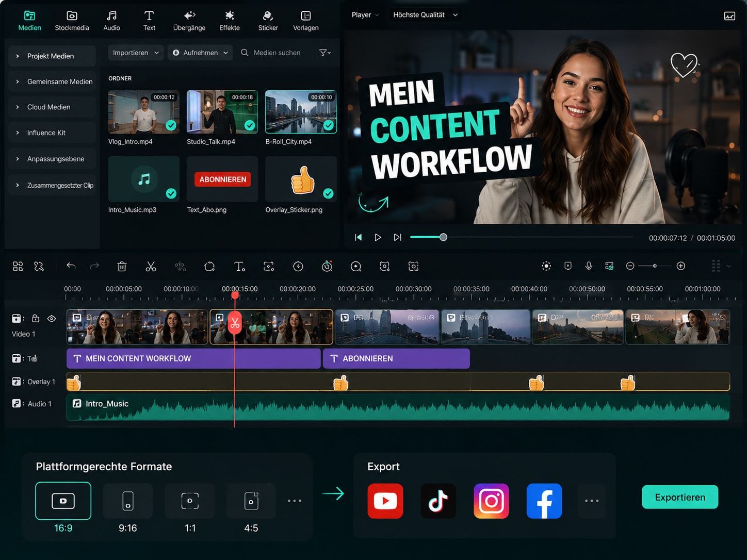Screen dimensions: 747x560
Task: Select the ABONNIEREN text clip on timeline
Action: [396, 358]
